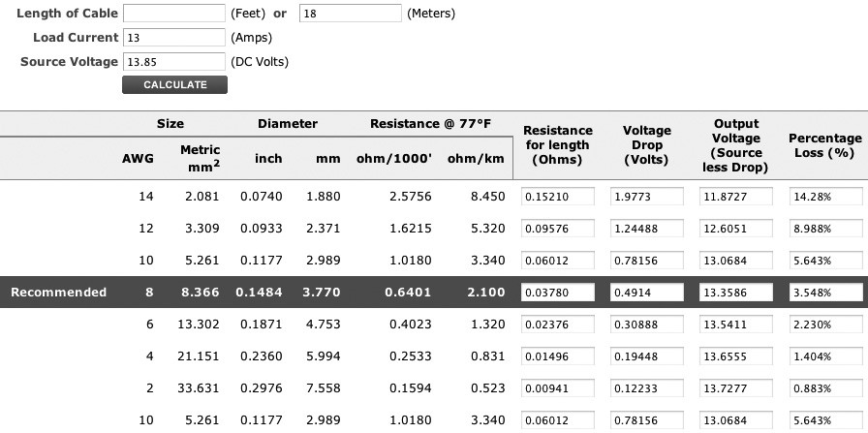
Task: Click the AWG 14 resistance for length field
Action: pos(558,198)
